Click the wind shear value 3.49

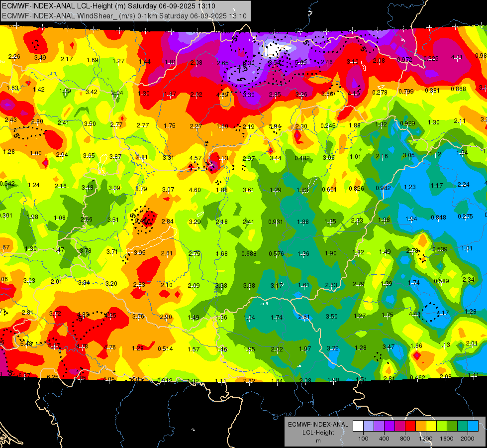[x=40, y=58]
